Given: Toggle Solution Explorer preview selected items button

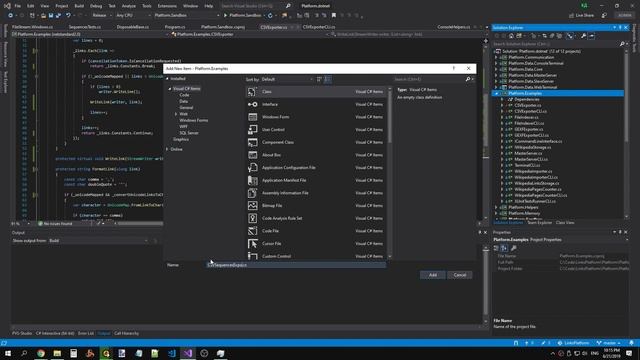Looking at the screenshot, I should click(x=592, y=36).
